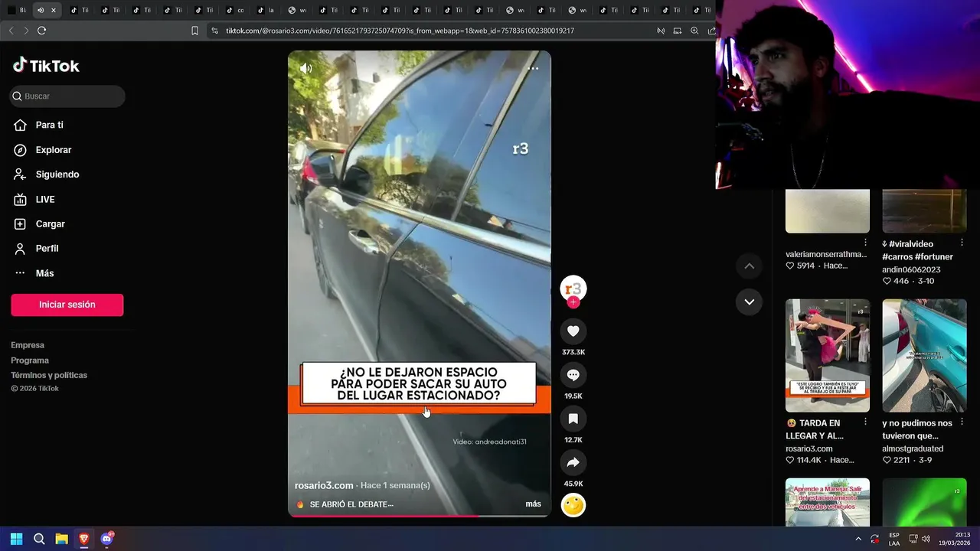Image resolution: width=980 pixels, height=551 pixels.
Task: Mute the tab via its speaker icon
Action: point(41,10)
